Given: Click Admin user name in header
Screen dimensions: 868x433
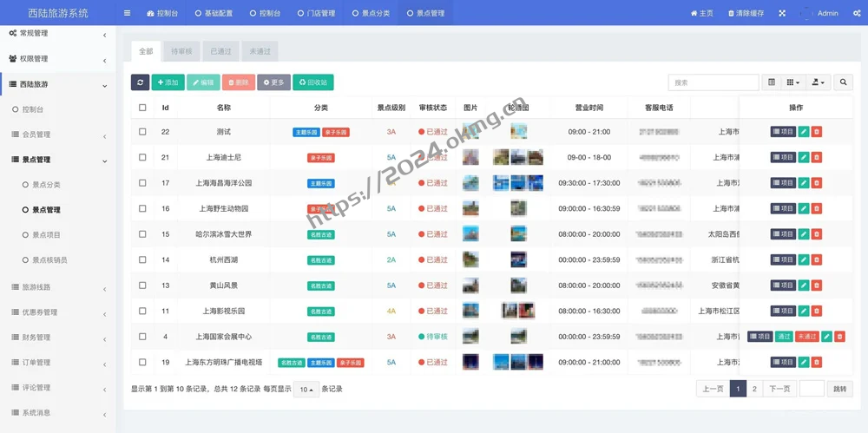Looking at the screenshot, I should point(827,13).
